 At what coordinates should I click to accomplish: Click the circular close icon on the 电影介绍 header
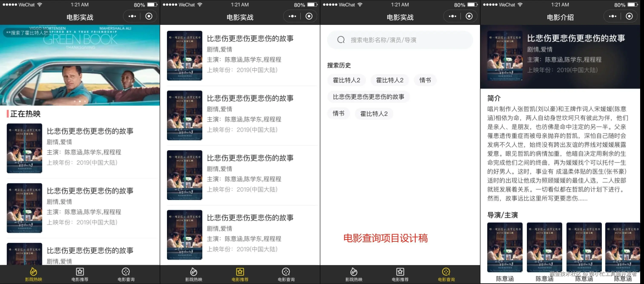click(x=629, y=16)
